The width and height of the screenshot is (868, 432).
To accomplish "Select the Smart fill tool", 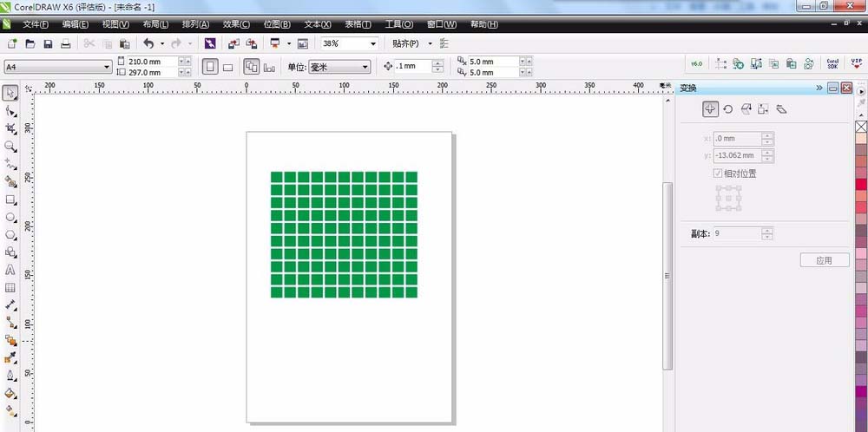I will [x=10, y=181].
